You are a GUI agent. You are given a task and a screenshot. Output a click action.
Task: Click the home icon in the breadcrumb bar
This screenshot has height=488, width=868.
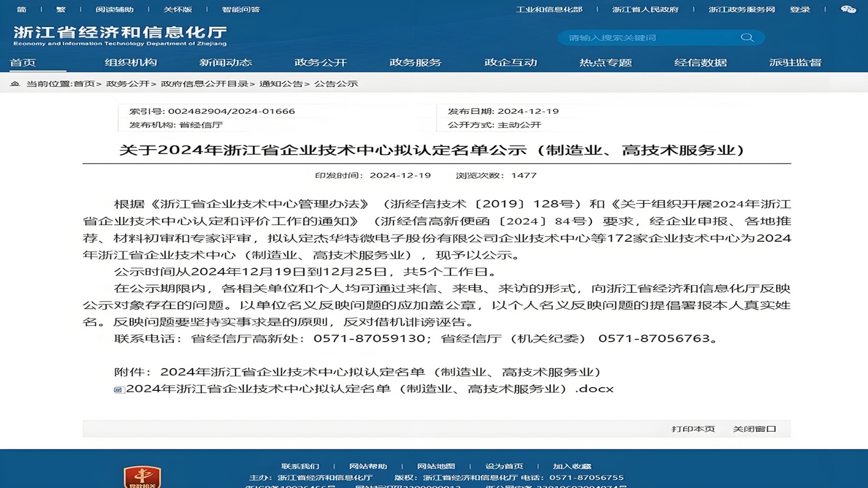pos(15,84)
